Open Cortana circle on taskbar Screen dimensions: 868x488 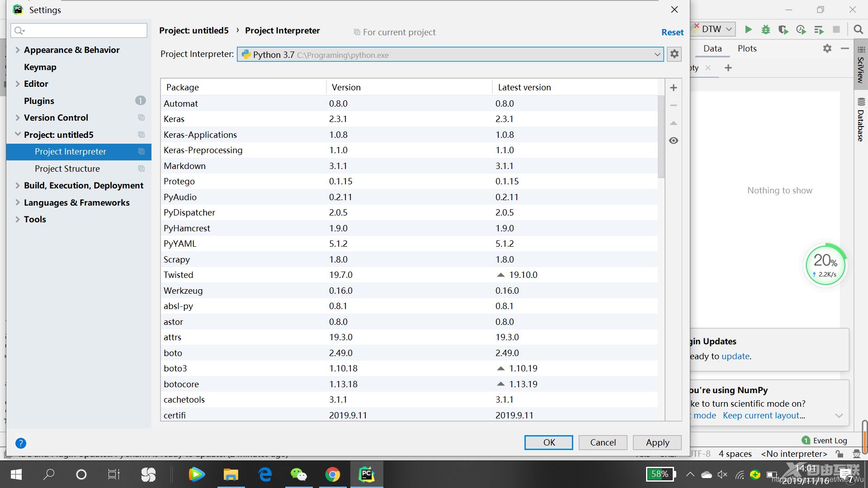pos(81,474)
